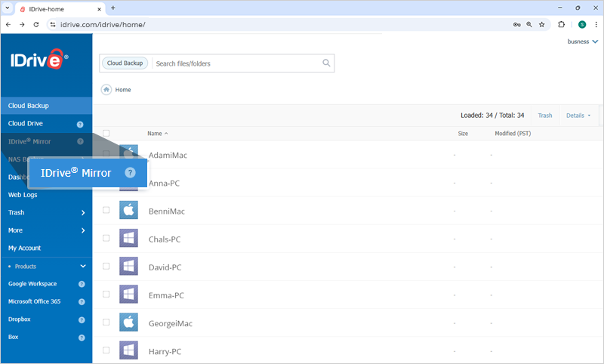The height and width of the screenshot is (364, 604).
Task: Open Cloud Backup in sidebar
Action: point(46,106)
